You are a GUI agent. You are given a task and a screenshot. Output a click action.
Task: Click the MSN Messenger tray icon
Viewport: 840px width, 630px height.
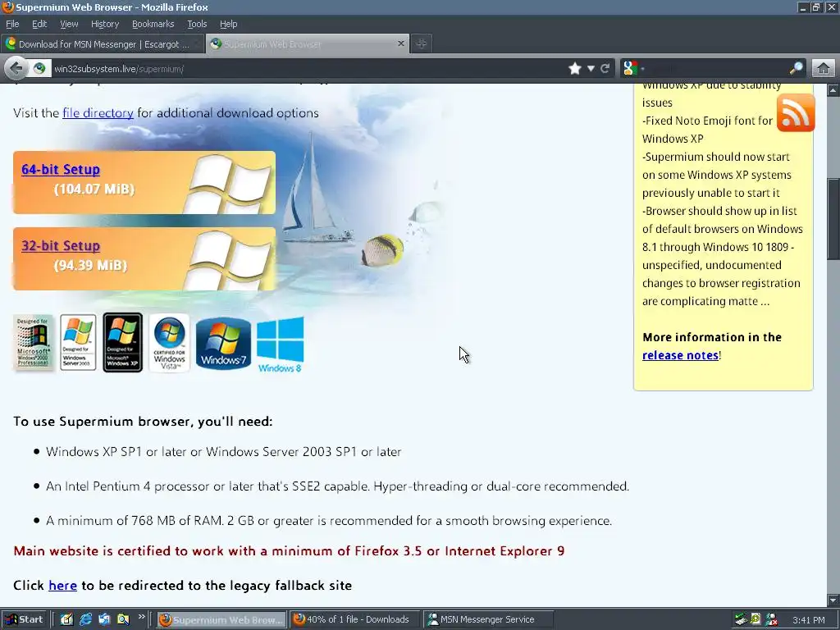click(771, 620)
